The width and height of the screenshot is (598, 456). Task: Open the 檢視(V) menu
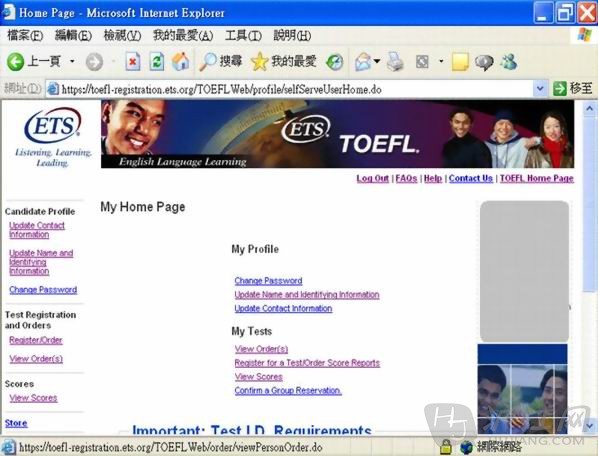(122, 36)
